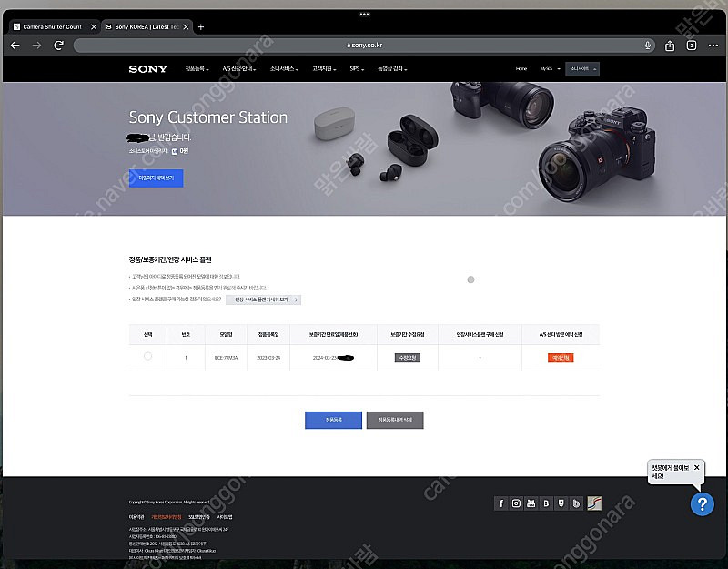Open the browser three-dot more menu
Viewport: 728px width, 569px height.
pos(713,46)
